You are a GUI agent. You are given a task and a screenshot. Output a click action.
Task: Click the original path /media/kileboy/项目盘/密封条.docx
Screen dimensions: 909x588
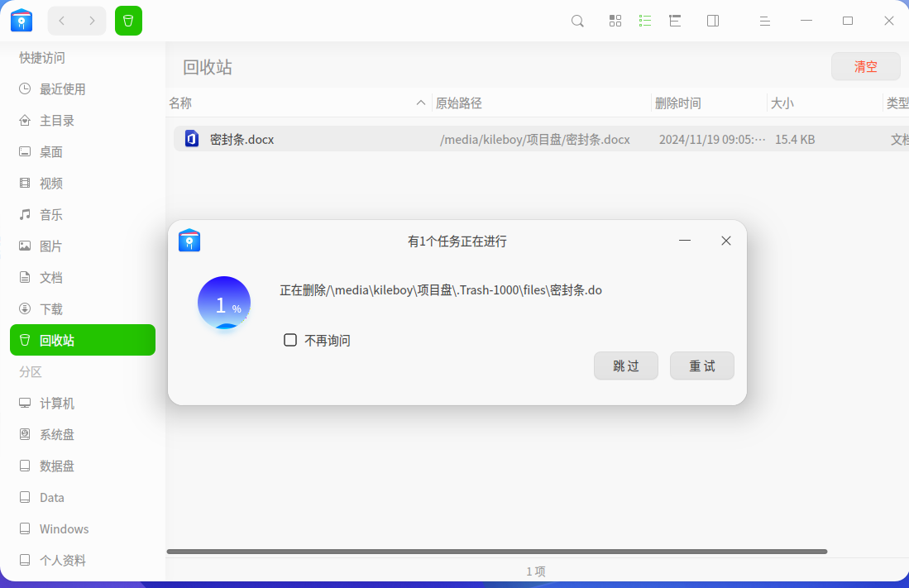click(535, 139)
